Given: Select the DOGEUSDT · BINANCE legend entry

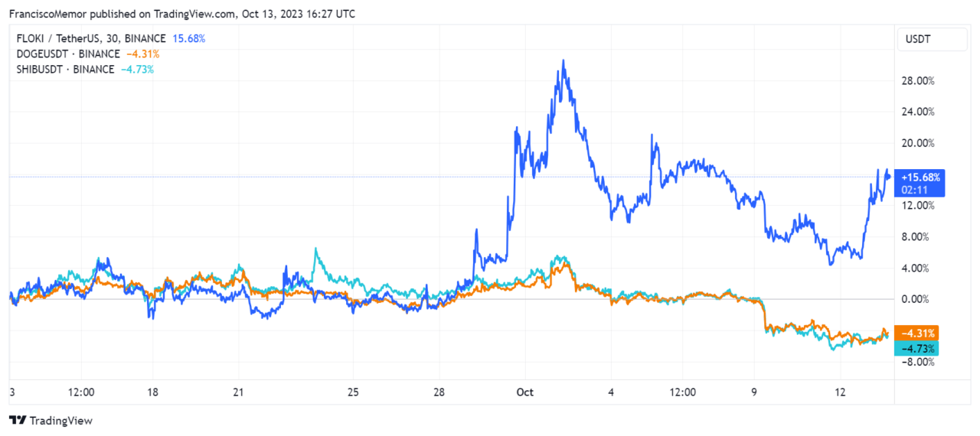Looking at the screenshot, I should pos(68,54).
